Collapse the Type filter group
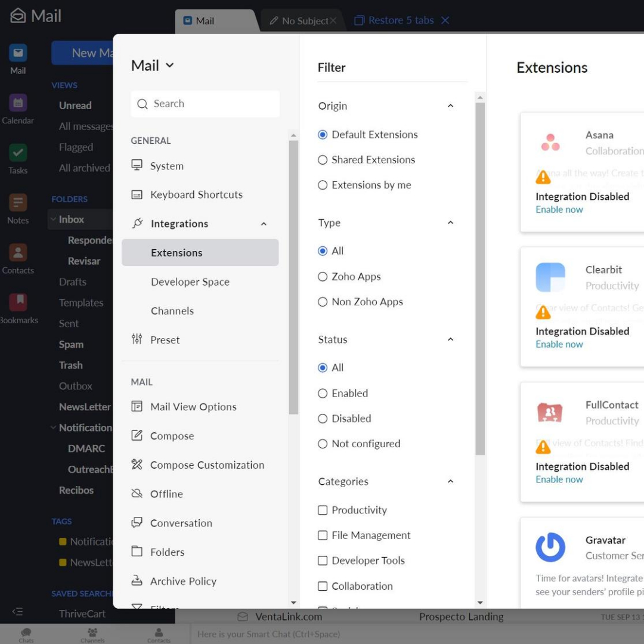Image resolution: width=644 pixels, height=644 pixels. 451,222
